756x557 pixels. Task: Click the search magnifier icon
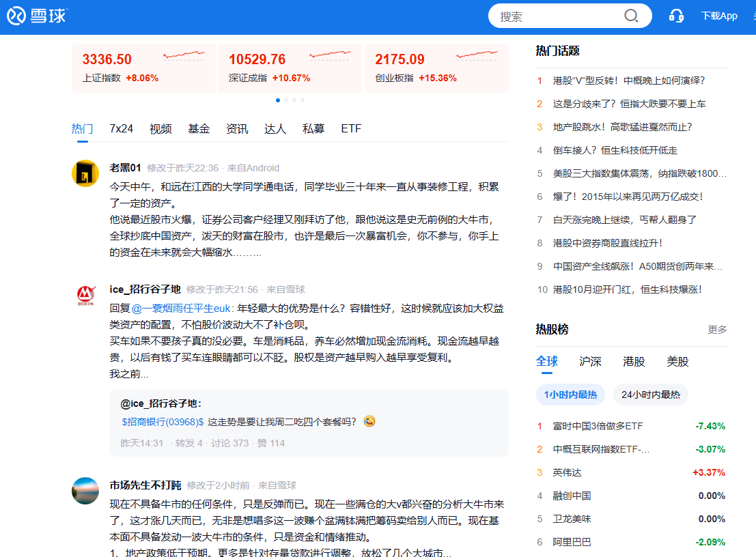[x=630, y=16]
